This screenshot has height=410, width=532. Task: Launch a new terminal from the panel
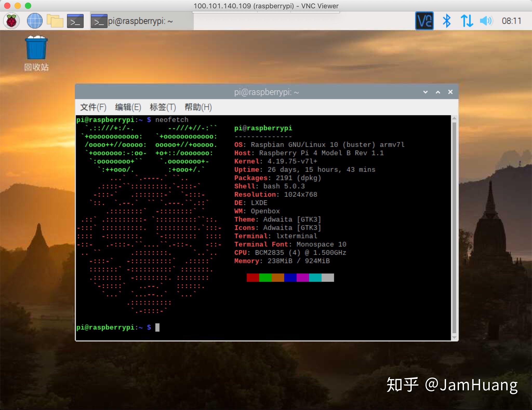pos(75,21)
